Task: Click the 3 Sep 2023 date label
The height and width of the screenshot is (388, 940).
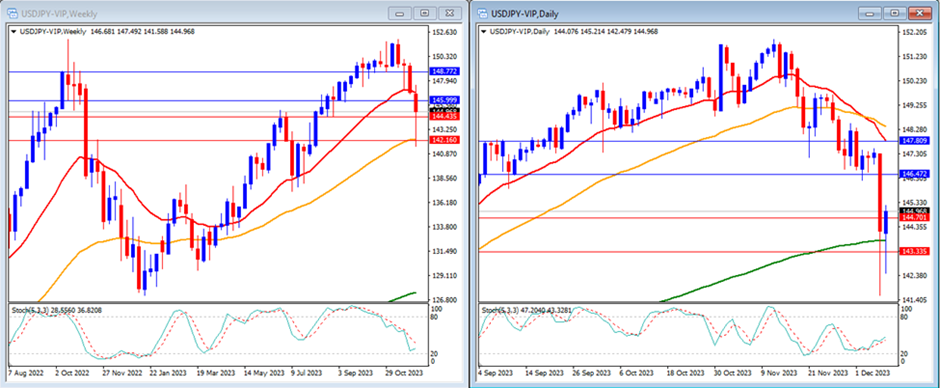Action: click(356, 372)
